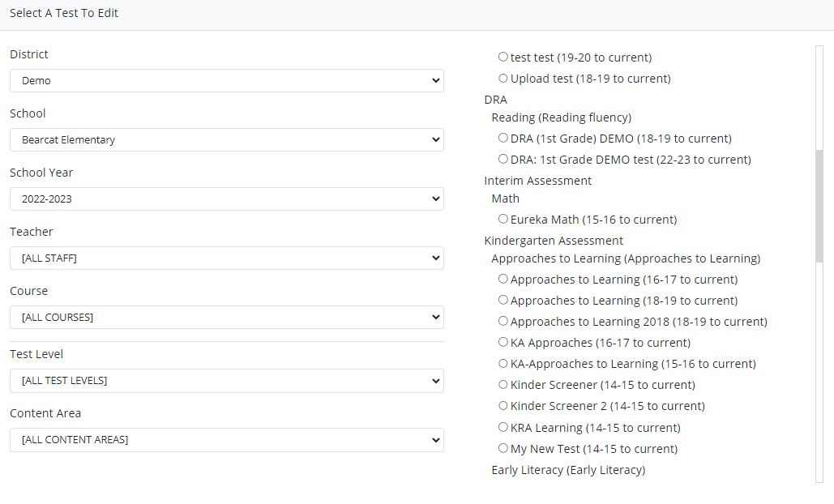The image size is (834, 504).
Task: Open the District dropdown
Action: pyautogui.click(x=226, y=81)
